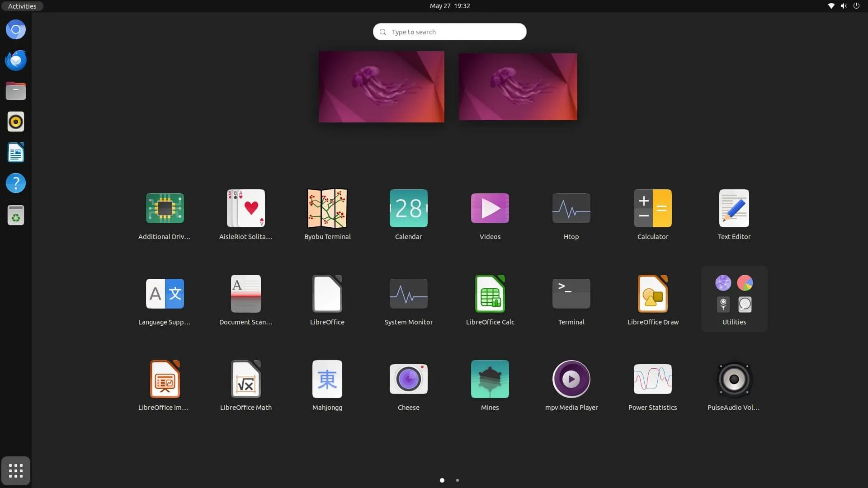The height and width of the screenshot is (488, 868).
Task: Expand the Utilities app folder
Action: 734,299
